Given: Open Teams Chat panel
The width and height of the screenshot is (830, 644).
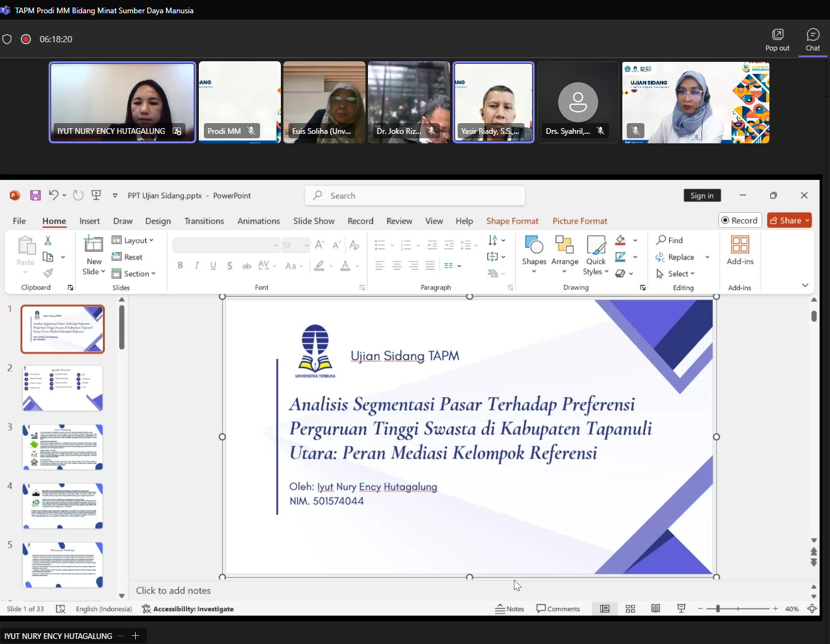Looking at the screenshot, I should pyautogui.click(x=812, y=39).
